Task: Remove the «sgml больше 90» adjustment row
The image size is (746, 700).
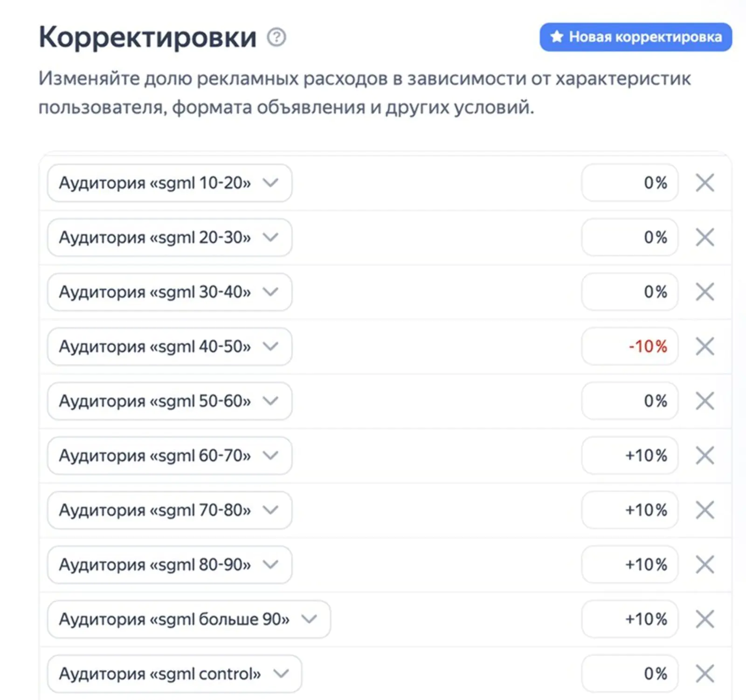Action: [705, 619]
